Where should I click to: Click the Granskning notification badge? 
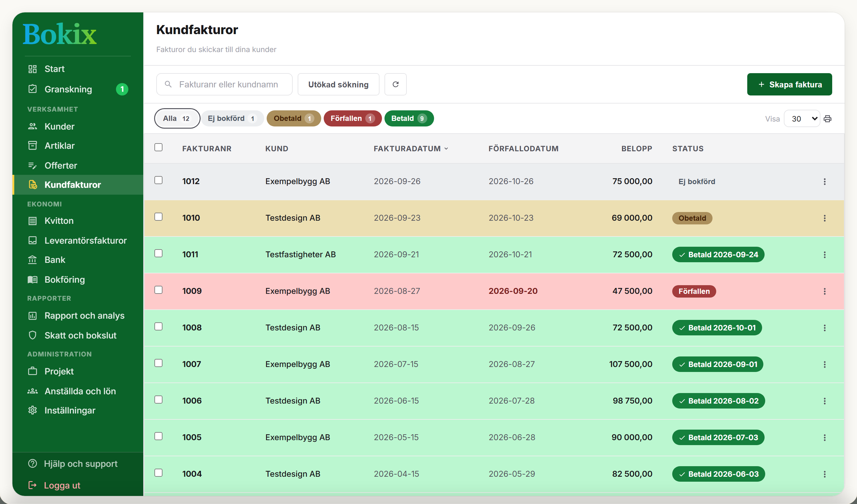(122, 89)
